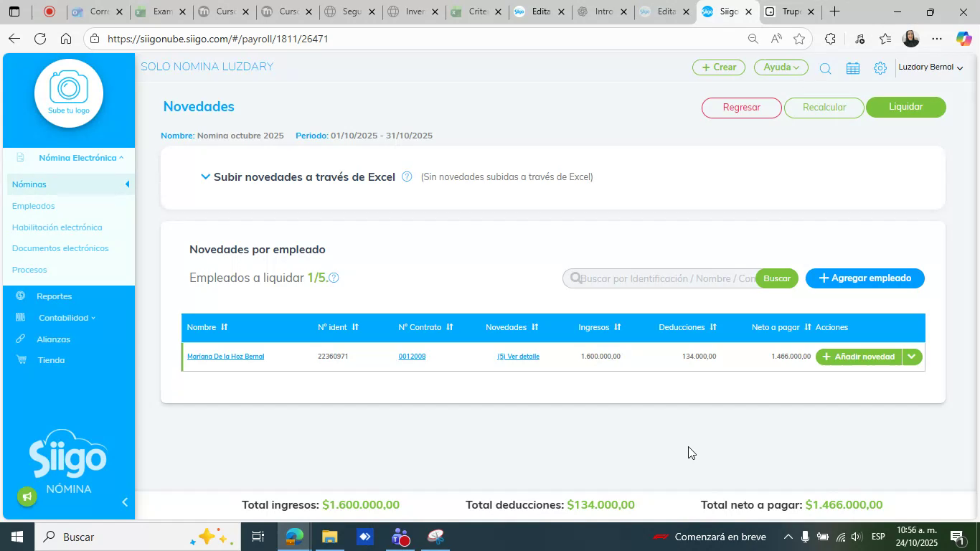Click the browser home icon
The width and height of the screenshot is (980, 551).
tap(66, 39)
